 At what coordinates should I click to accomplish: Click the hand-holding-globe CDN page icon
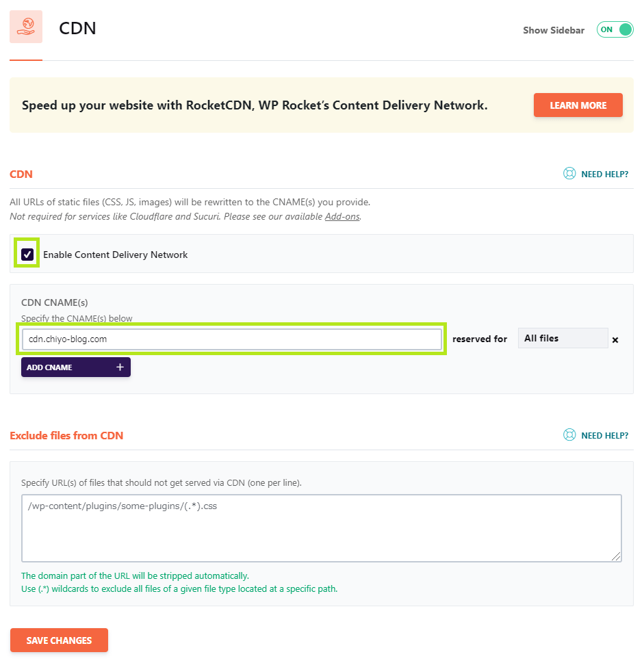point(25,27)
